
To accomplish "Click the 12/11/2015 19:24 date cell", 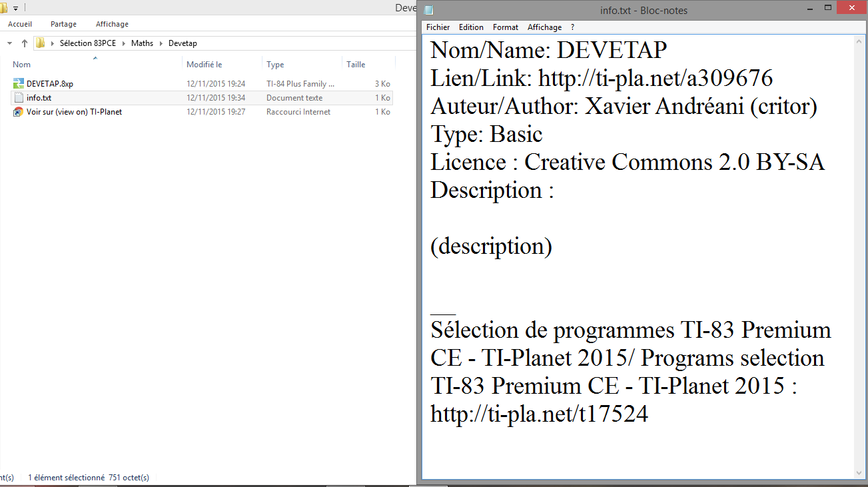I will (216, 84).
